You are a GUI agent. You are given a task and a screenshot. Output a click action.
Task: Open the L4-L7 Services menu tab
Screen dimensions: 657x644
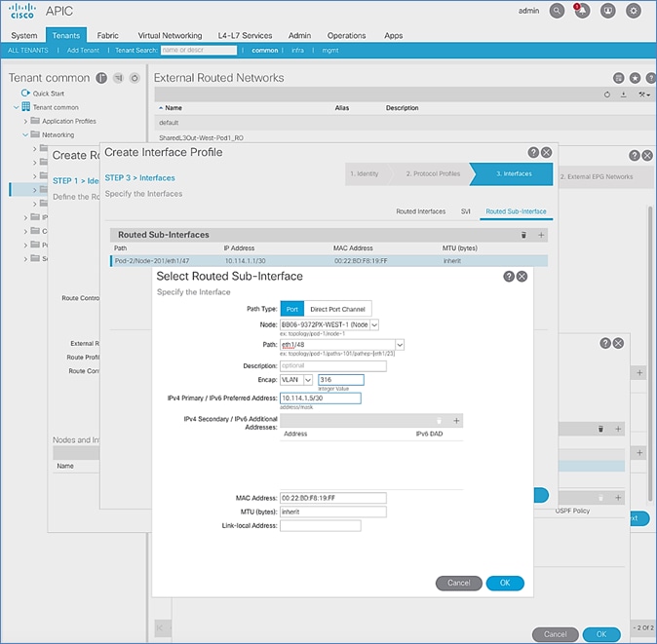click(x=245, y=36)
